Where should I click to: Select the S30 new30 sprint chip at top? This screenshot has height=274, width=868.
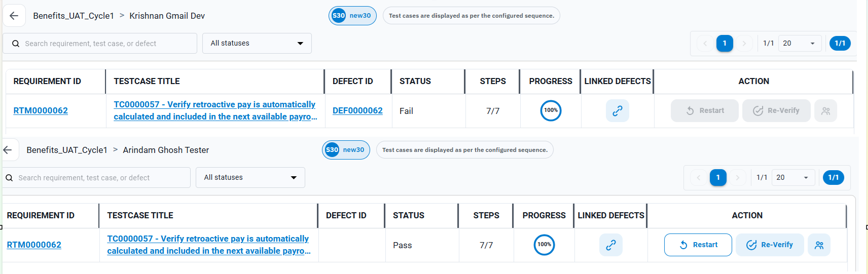coord(352,16)
